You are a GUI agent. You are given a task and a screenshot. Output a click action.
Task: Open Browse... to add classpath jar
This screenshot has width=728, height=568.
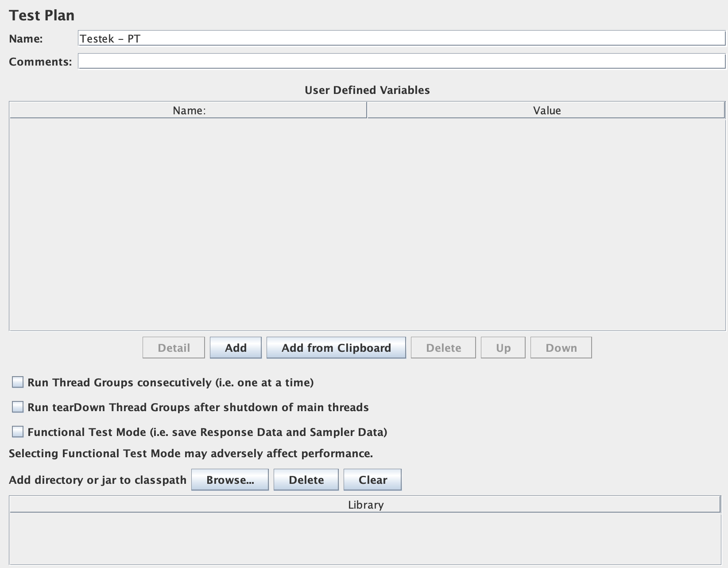pos(230,480)
